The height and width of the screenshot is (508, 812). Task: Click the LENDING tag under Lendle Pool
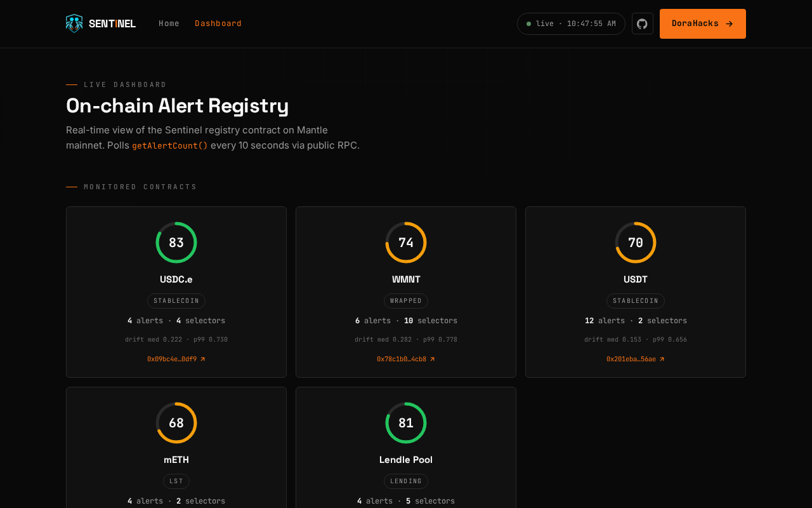point(406,481)
